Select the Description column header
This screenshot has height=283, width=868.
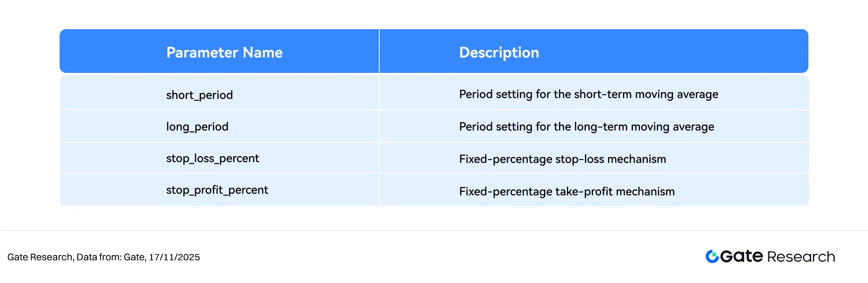click(499, 53)
